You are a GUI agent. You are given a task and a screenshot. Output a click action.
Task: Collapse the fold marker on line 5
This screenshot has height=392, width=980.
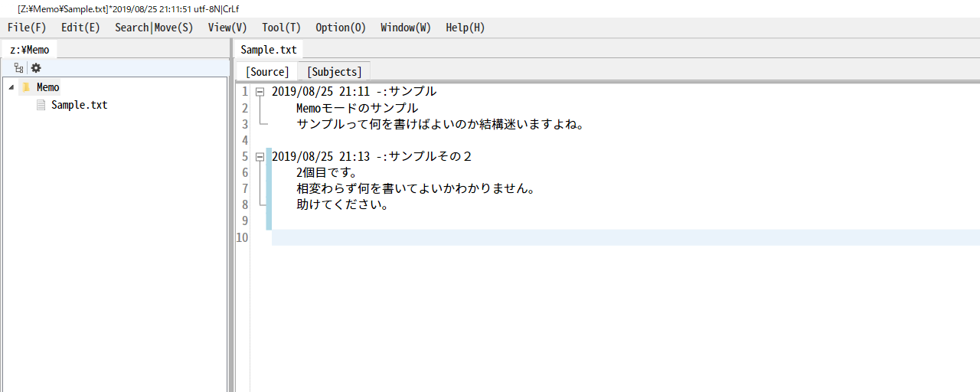coord(260,157)
